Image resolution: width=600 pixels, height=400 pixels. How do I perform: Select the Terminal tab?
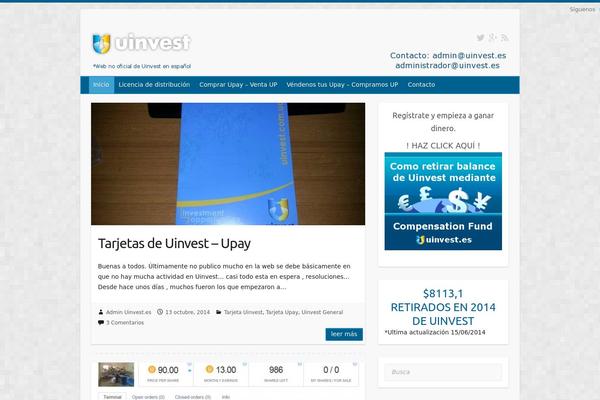112,397
